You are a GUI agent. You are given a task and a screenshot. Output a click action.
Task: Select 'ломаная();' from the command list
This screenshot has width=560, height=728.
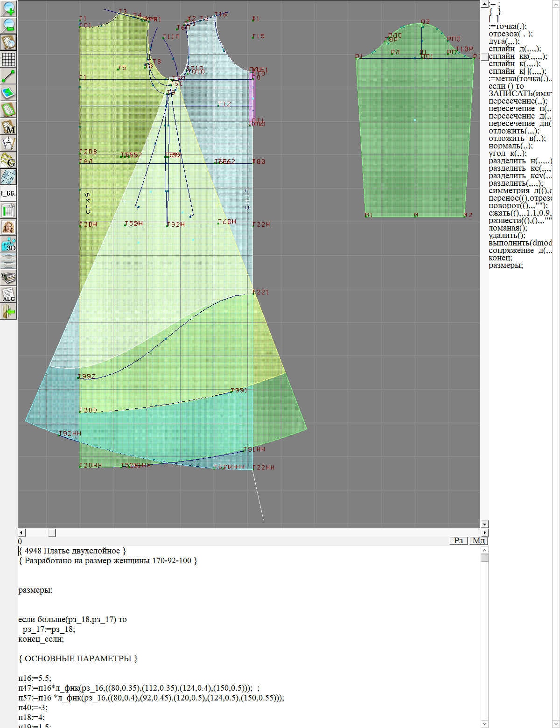508,228
